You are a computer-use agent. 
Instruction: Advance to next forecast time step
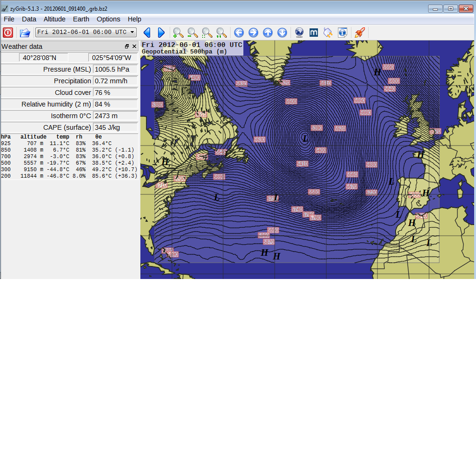161,33
